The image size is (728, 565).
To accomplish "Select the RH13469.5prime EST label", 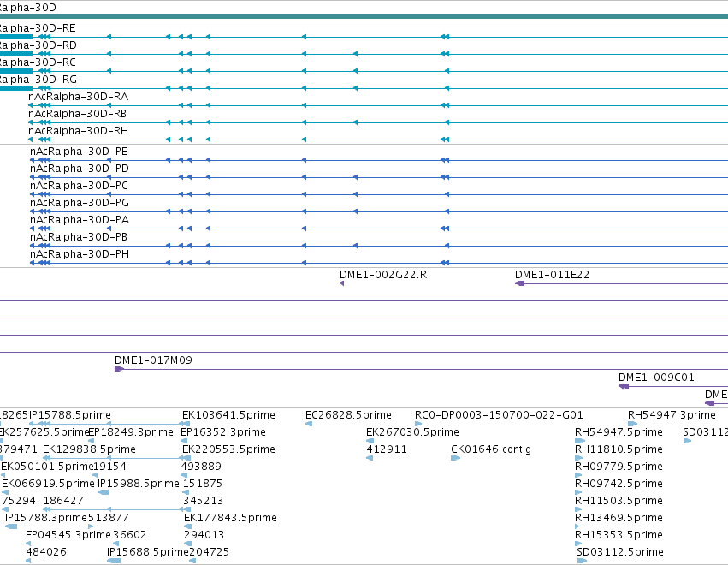I will (x=619, y=518).
